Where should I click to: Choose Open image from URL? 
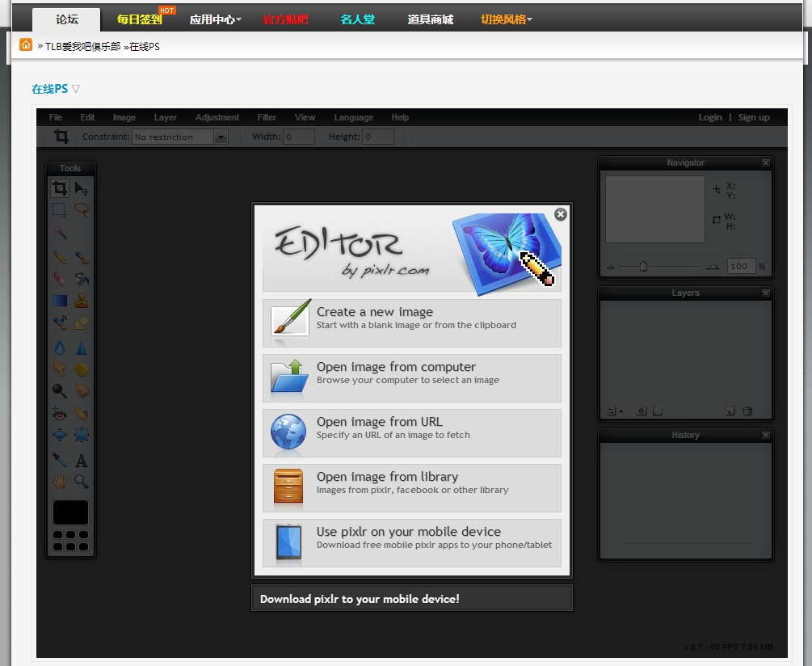click(412, 433)
